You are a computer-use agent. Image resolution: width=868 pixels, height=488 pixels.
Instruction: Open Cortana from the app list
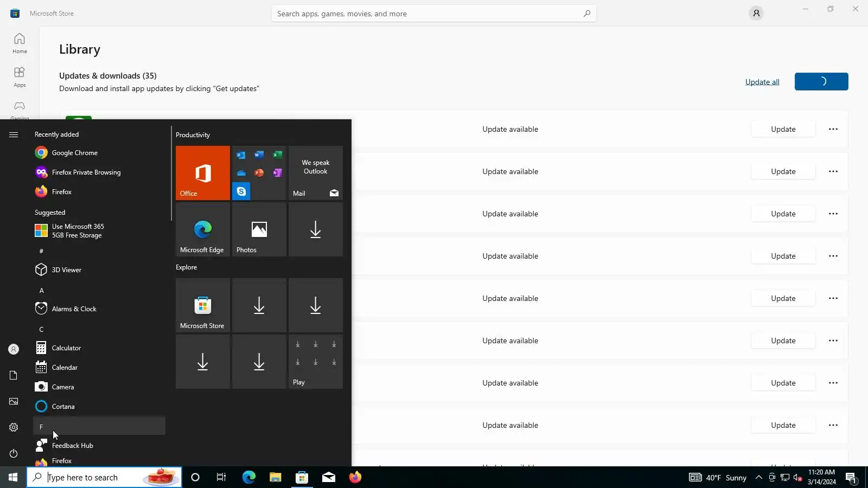point(99,407)
